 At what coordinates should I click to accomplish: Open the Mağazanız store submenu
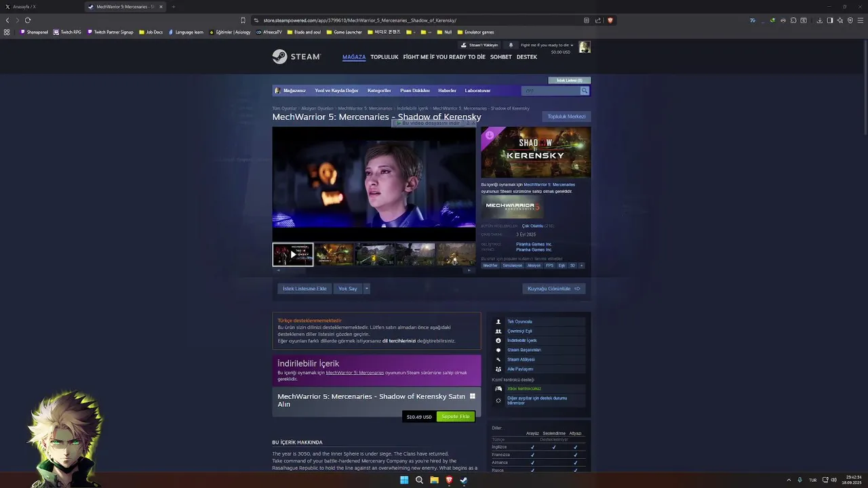(x=294, y=90)
